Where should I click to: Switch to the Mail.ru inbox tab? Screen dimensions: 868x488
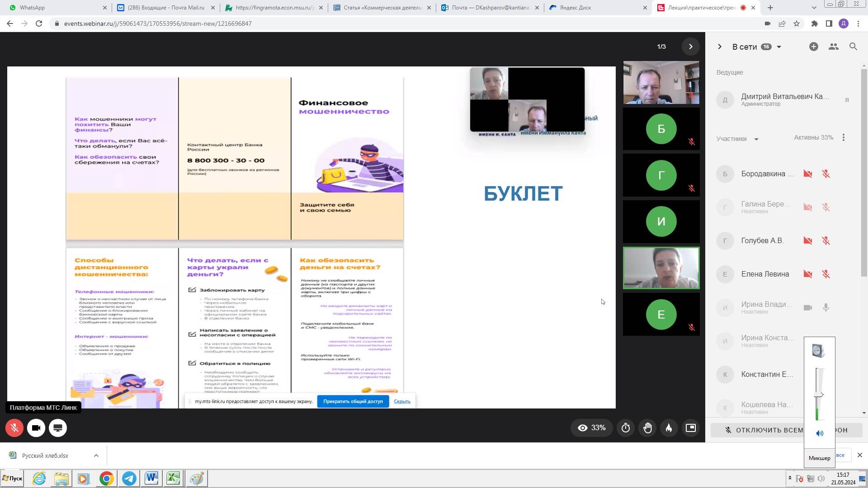point(165,8)
